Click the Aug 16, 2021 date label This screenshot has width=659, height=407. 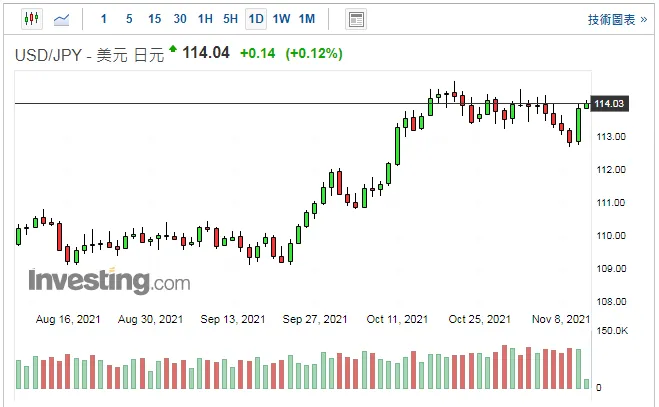[68, 319]
